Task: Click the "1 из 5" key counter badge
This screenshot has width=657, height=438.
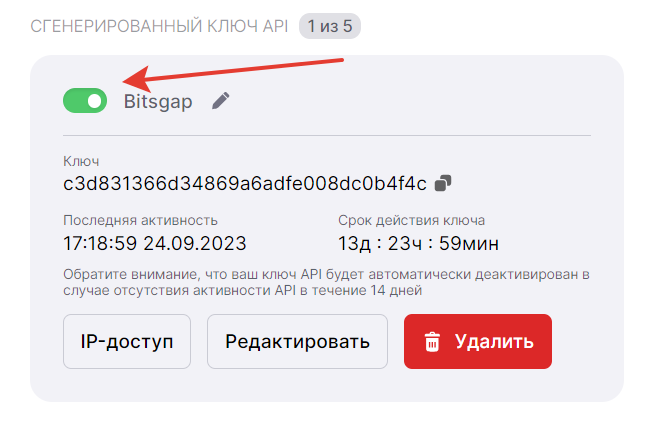Action: (x=330, y=26)
